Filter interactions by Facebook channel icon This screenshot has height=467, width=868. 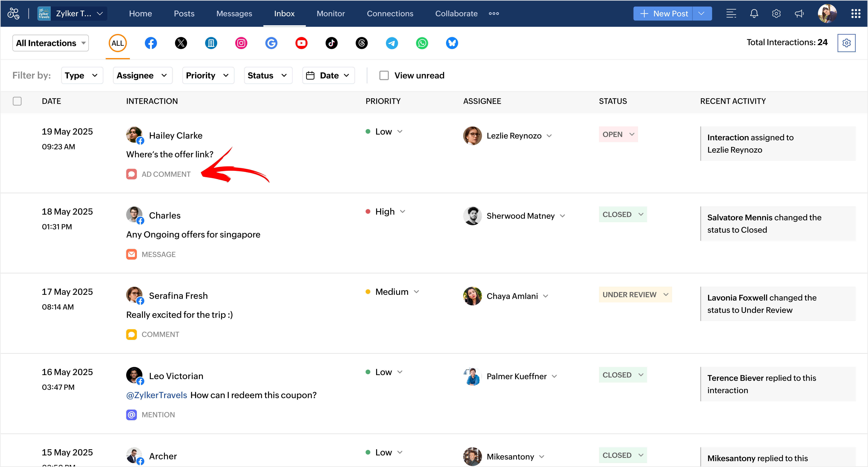pos(151,43)
